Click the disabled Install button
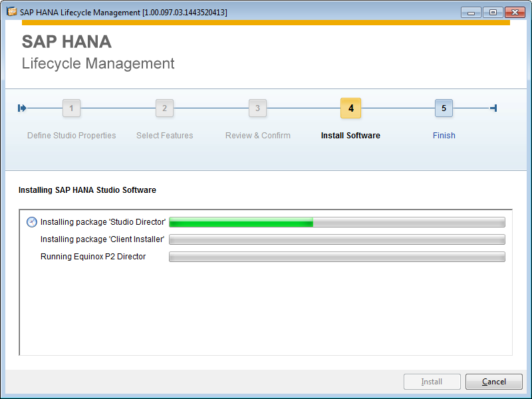Viewport: 532px width, 399px height. point(432,382)
